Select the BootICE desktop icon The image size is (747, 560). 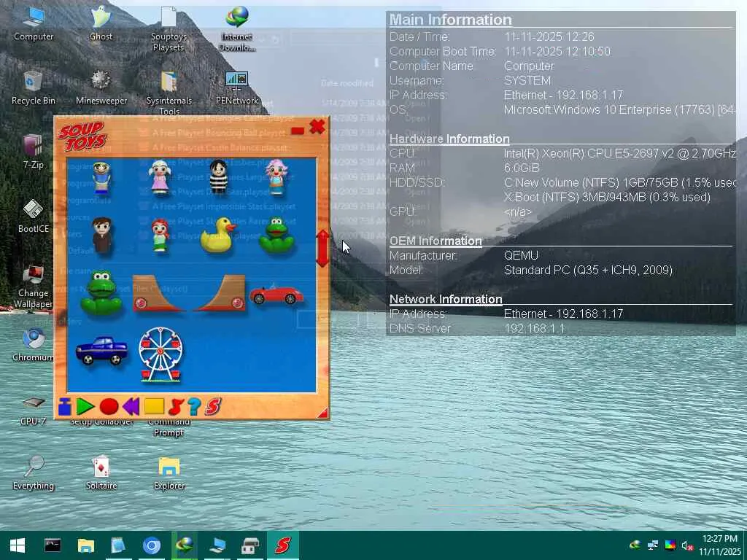pos(34,216)
